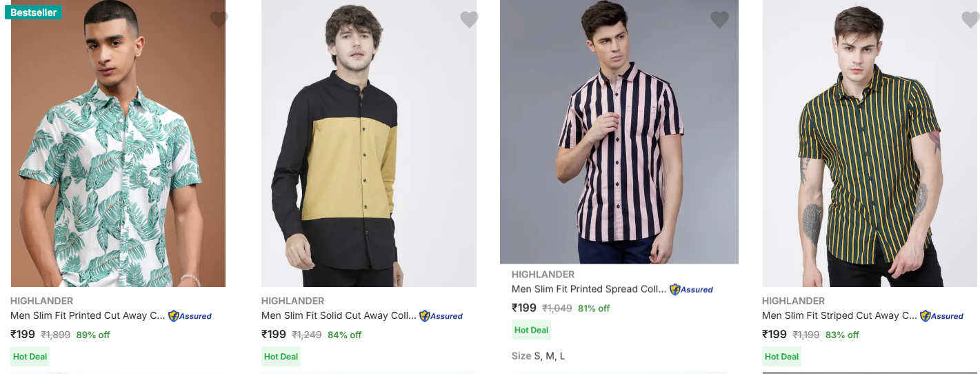Open the green leaf print shirt image
The image size is (980, 374).
pos(118,152)
